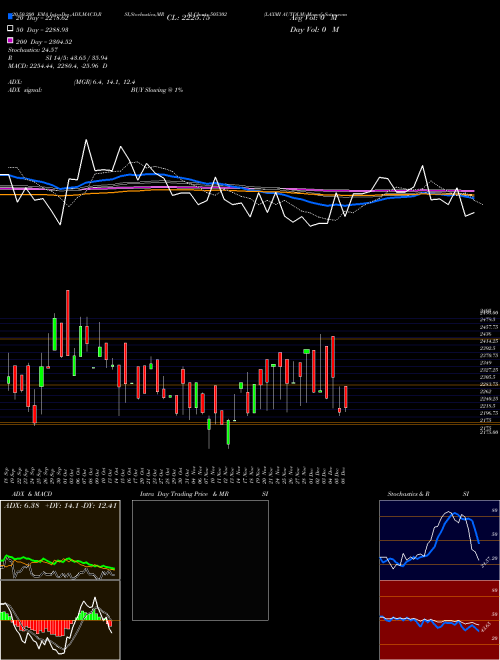Click the 'BUY Slowing @ 1%' ADX signal
Screen dimensions: 500x660
[157, 90]
